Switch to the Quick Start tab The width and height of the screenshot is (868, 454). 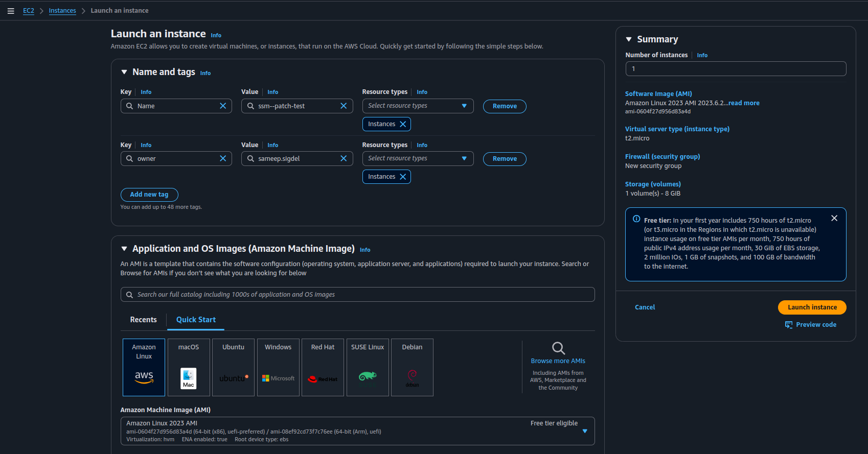tap(196, 320)
